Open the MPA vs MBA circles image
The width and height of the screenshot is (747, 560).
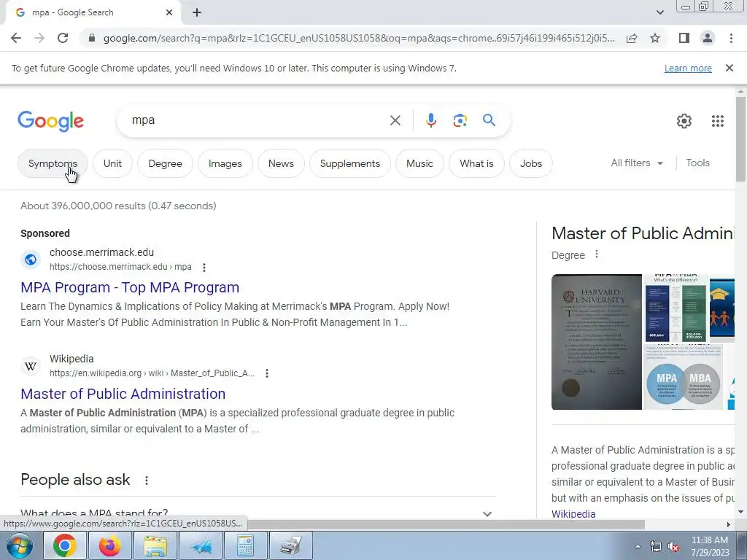coord(683,377)
